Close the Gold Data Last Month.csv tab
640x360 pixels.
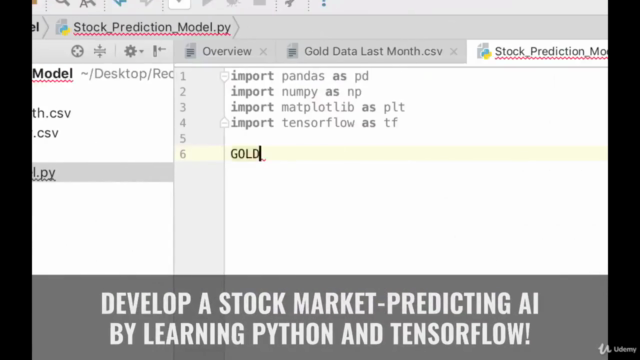(x=453, y=52)
